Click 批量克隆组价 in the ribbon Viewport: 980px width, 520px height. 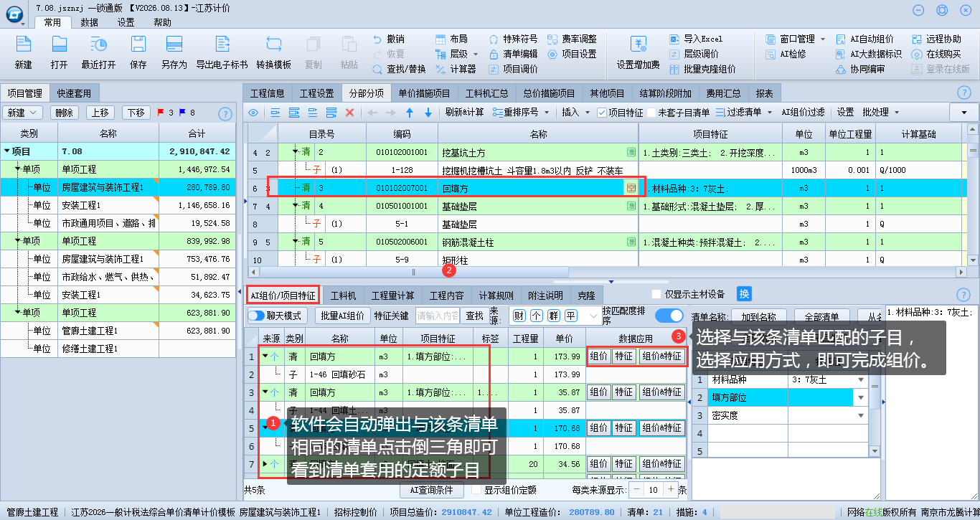pyautogui.click(x=702, y=69)
